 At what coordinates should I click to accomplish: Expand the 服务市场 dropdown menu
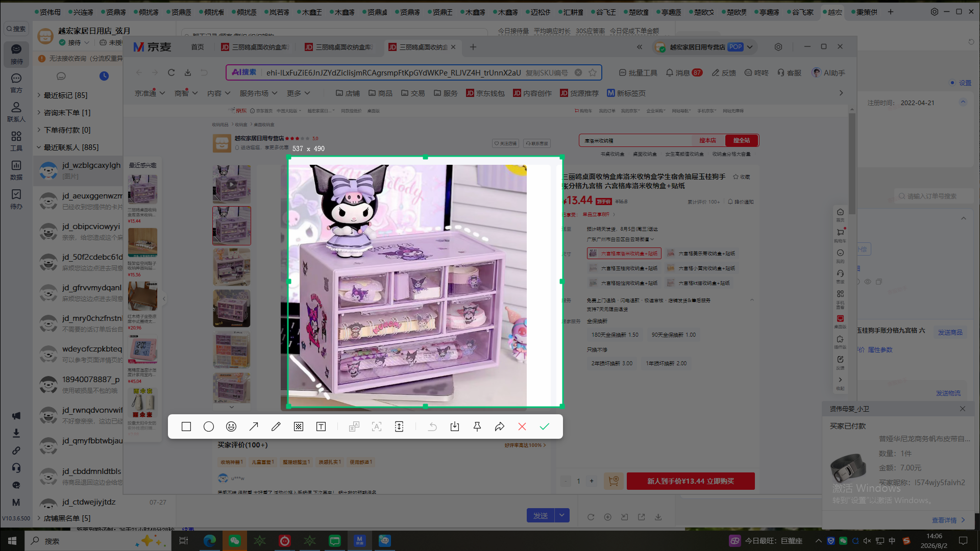click(x=258, y=93)
